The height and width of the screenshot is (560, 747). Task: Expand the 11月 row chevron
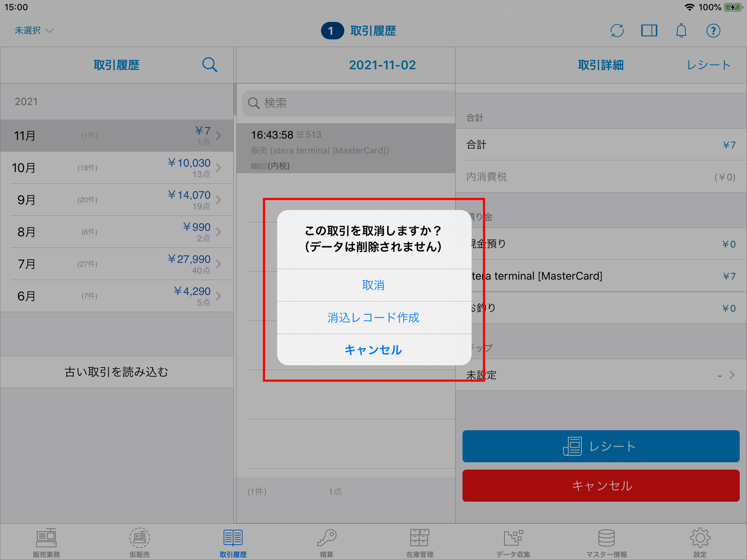pos(218,136)
